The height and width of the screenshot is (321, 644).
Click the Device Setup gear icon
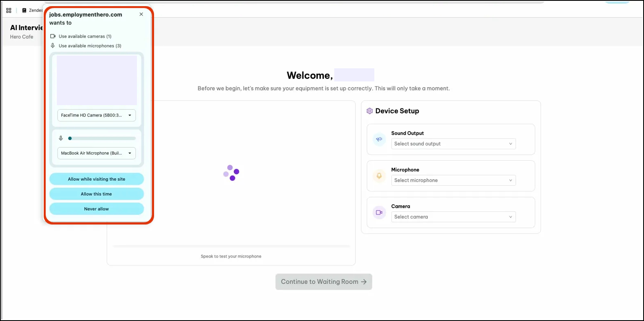point(369,111)
